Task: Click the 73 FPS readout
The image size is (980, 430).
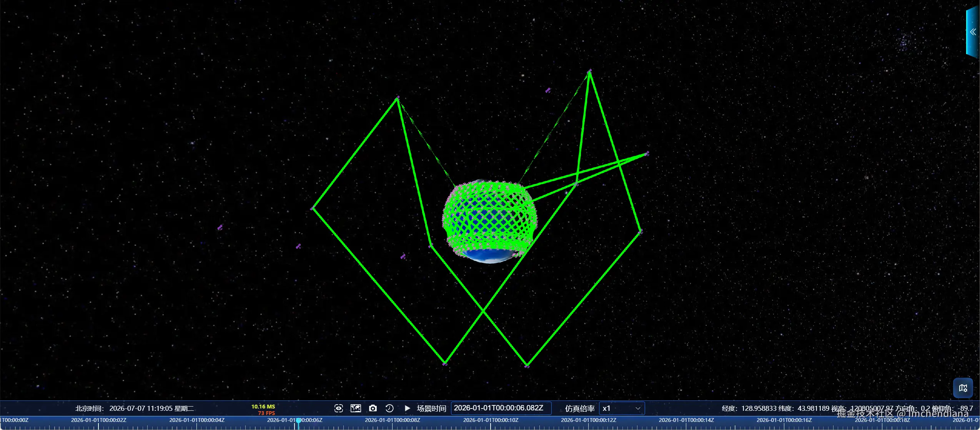Action: 266,413
